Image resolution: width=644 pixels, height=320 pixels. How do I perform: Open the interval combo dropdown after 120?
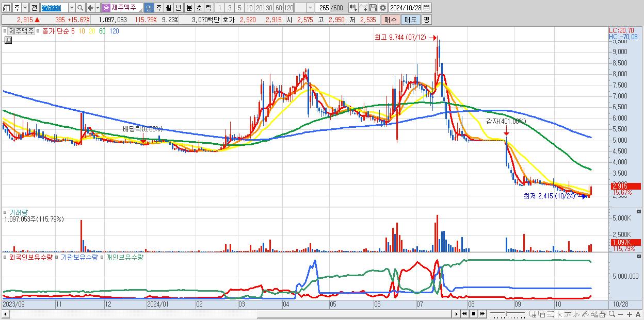click(x=310, y=8)
